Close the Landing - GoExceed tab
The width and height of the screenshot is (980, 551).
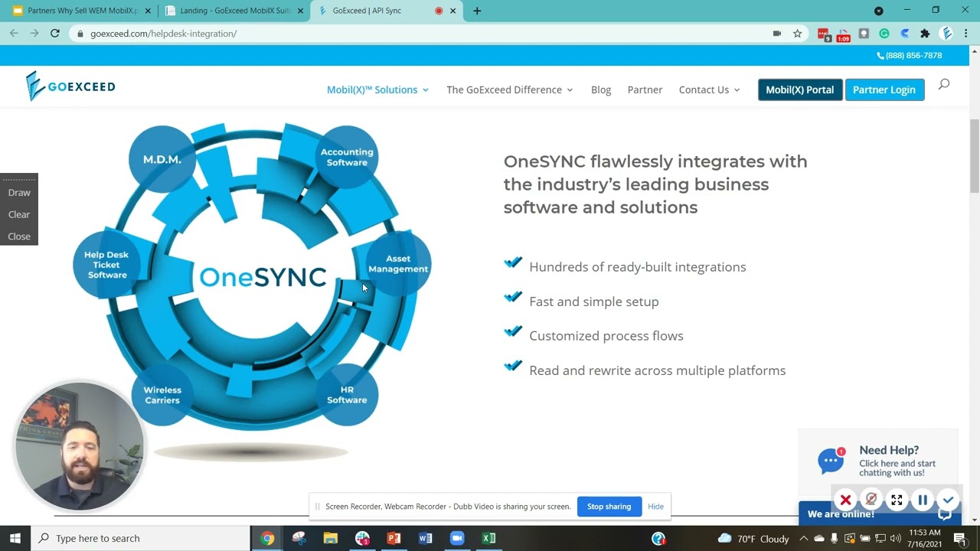pos(301,11)
